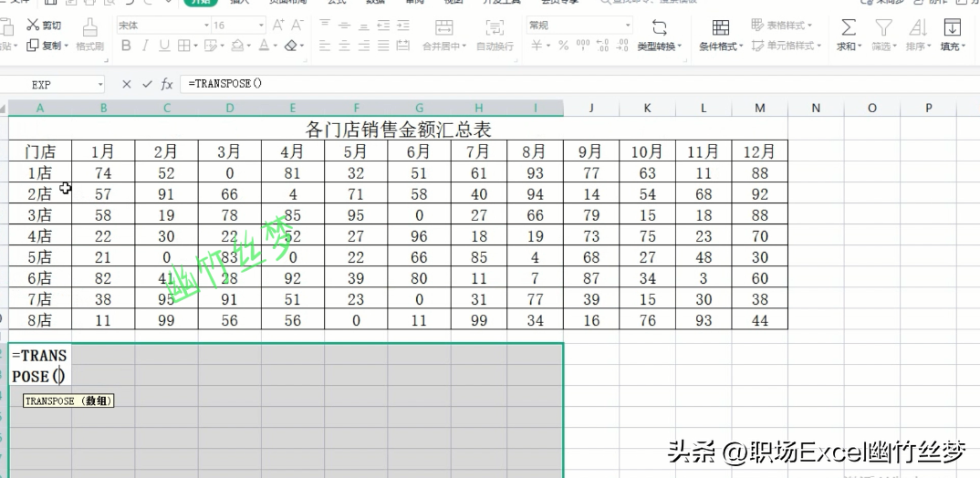Cancel the formula entry with X
Image resolution: width=980 pixels, height=478 pixels.
point(127,84)
